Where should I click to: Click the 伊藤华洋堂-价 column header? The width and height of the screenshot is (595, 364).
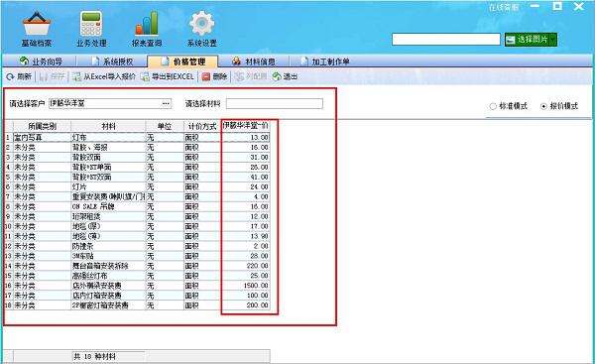(x=246, y=126)
